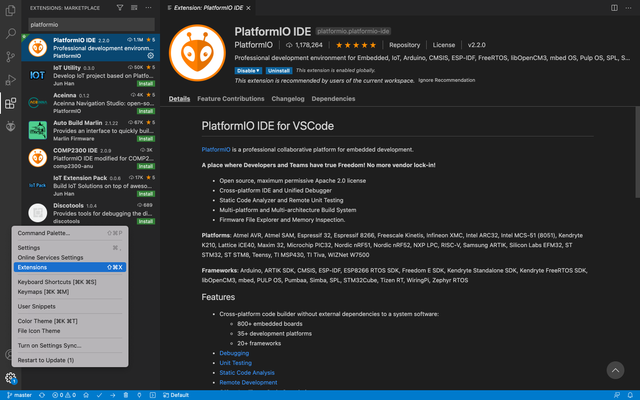Open the Debugging link
The height and width of the screenshot is (400, 640).
point(234,353)
